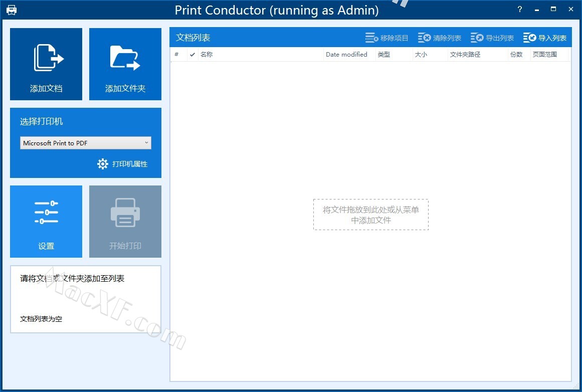Click the drop zone 将文件拖放到此处 box

click(x=371, y=215)
